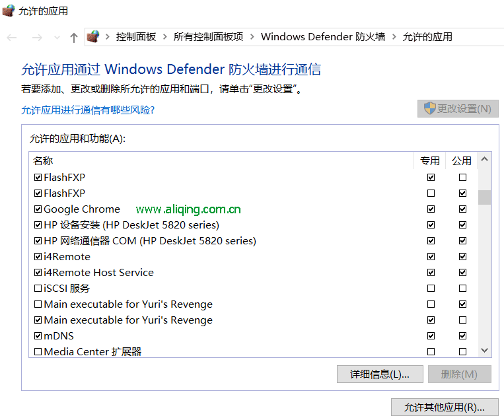Click the vertical scrollbar thumb of the list
This screenshot has width=504, height=420.
(x=484, y=197)
